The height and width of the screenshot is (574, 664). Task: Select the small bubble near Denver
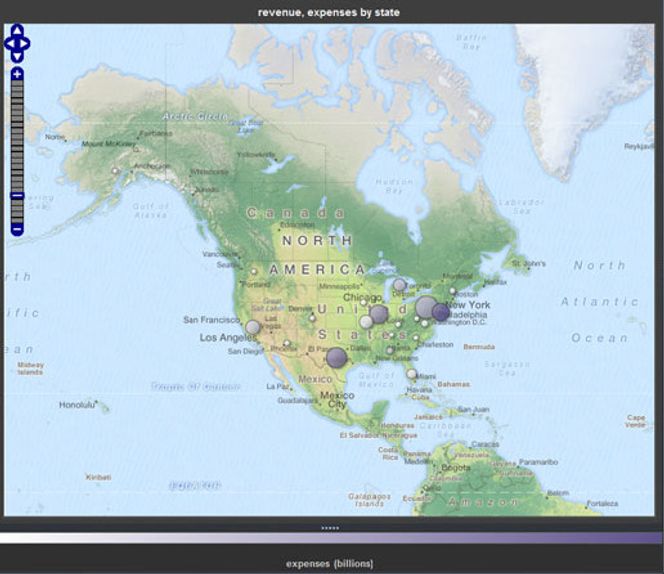[313, 318]
